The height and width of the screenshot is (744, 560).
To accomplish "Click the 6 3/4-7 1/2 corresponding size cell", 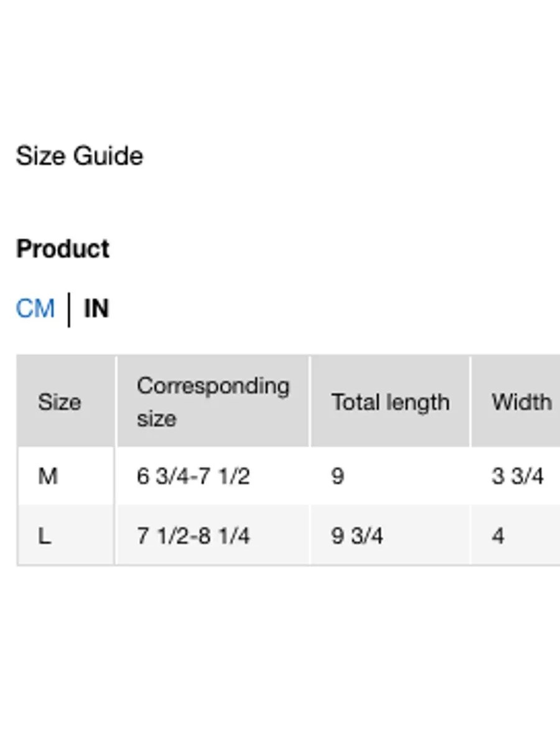I will click(193, 476).
